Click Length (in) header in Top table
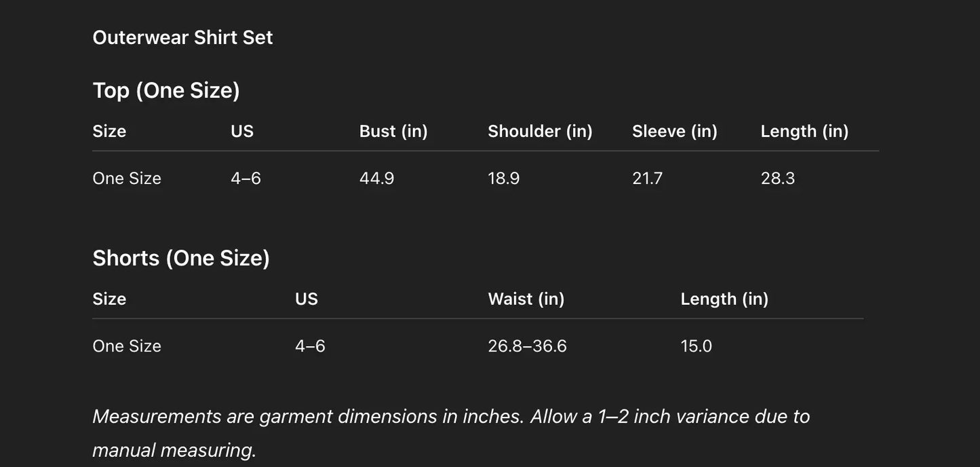980x467 pixels. pyautogui.click(x=804, y=131)
